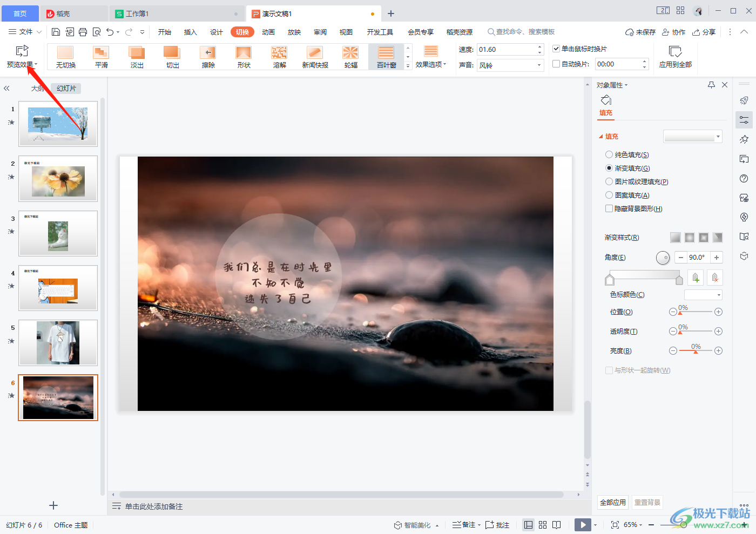Image resolution: width=756 pixels, height=534 pixels.
Task: Click the save icon in quick toolbar
Action: coord(56,32)
